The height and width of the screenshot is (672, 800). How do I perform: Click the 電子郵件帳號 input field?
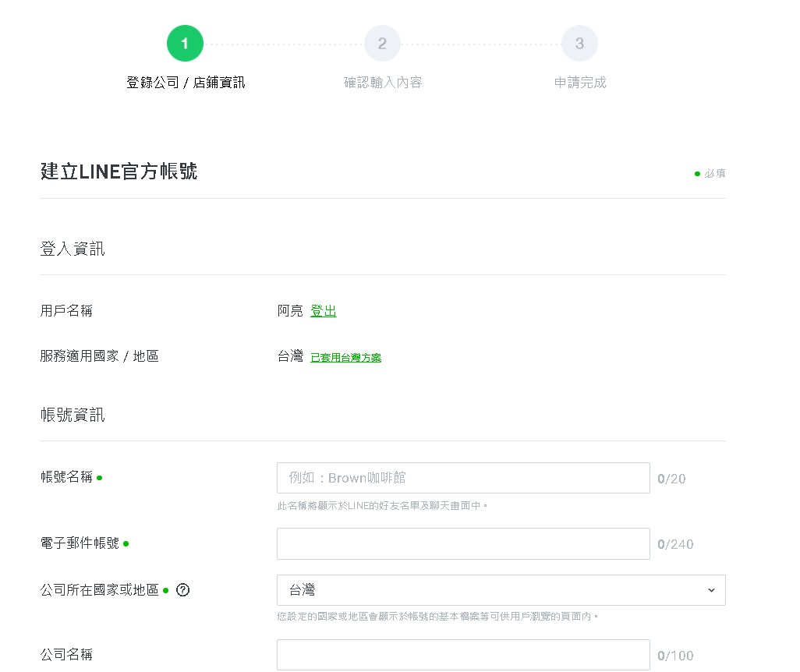(x=462, y=543)
